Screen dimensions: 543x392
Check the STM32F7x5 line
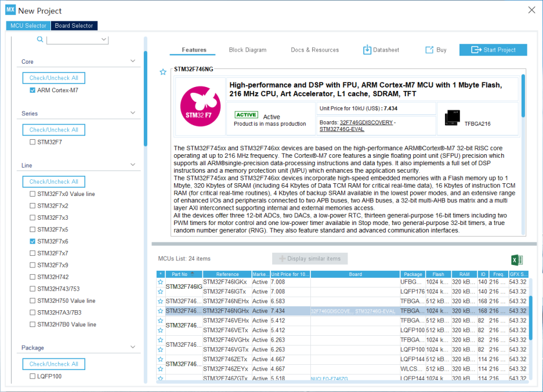coord(32,229)
